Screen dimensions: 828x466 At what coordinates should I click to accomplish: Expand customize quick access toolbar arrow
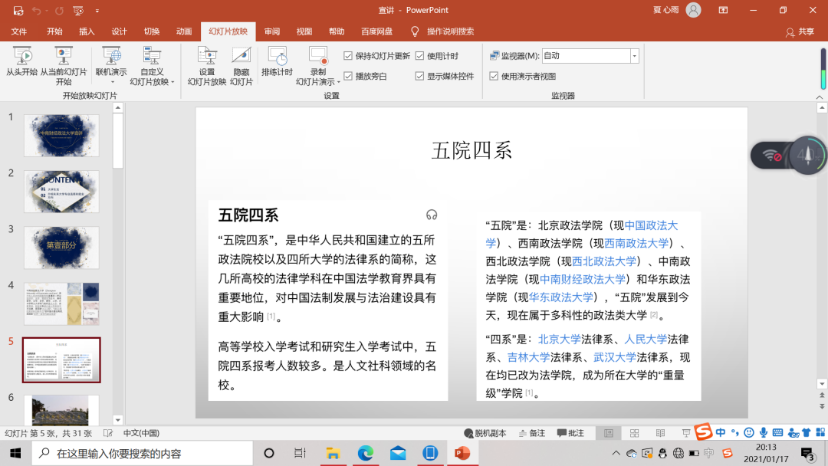click(97, 11)
